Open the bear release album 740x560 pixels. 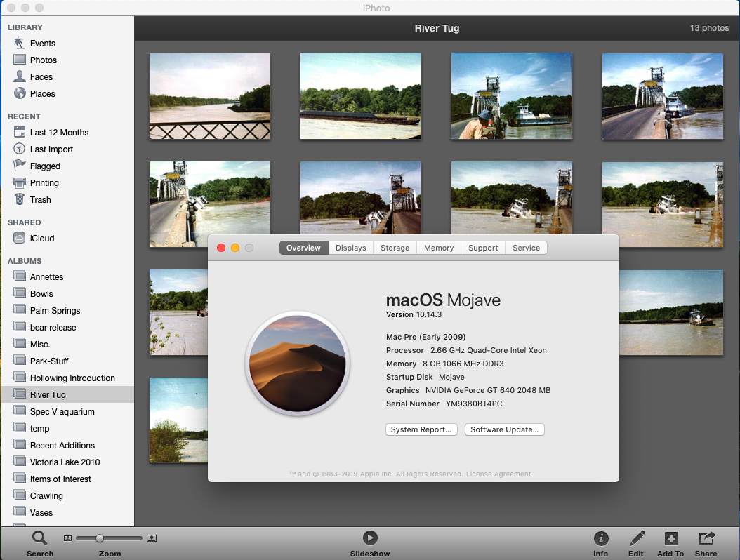pos(53,328)
